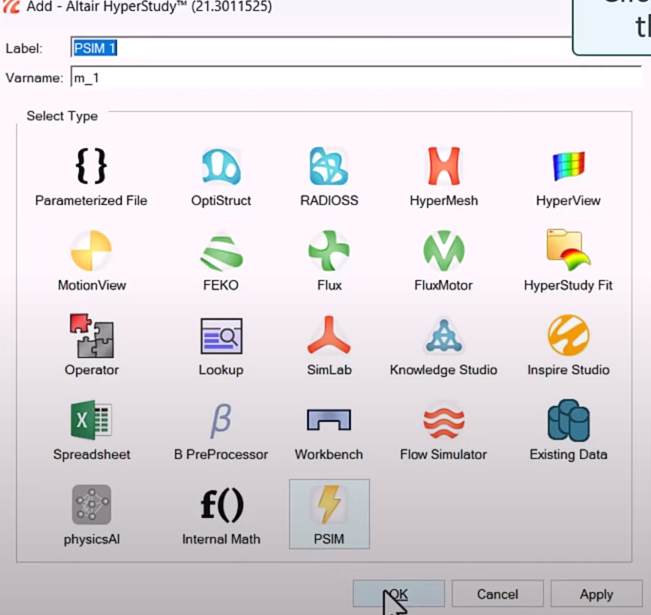
Task: Select the Flow Simulator icon
Action: [x=444, y=421]
